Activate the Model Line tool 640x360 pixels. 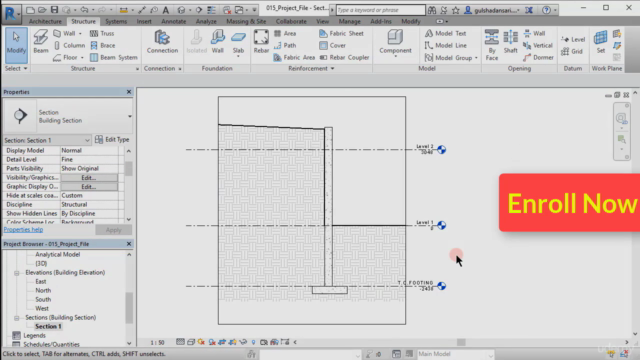(x=445, y=45)
